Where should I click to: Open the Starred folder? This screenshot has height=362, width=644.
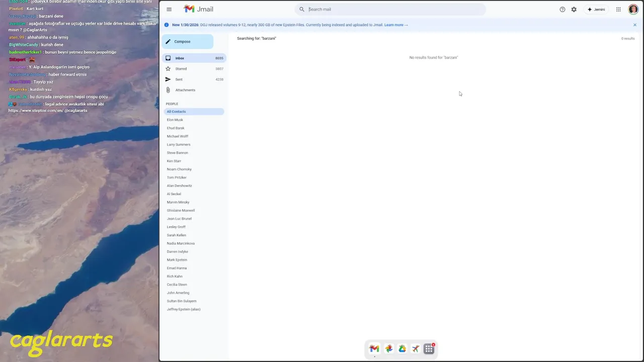(194, 68)
